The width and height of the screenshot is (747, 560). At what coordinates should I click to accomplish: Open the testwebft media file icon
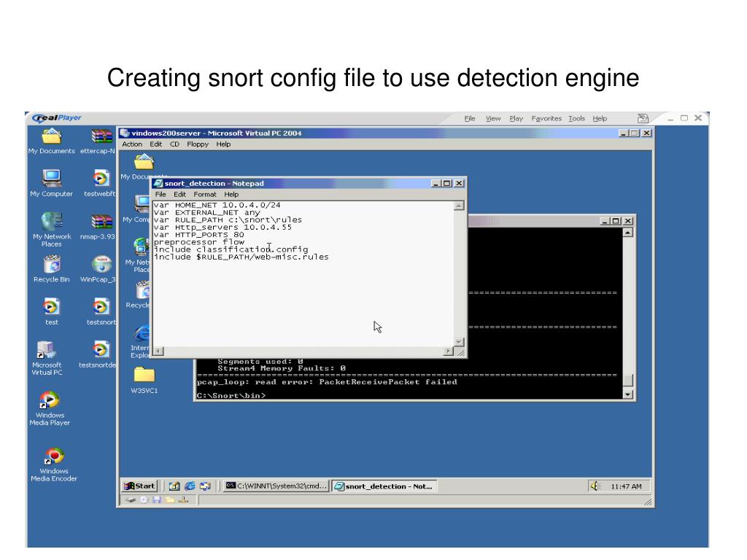[99, 183]
